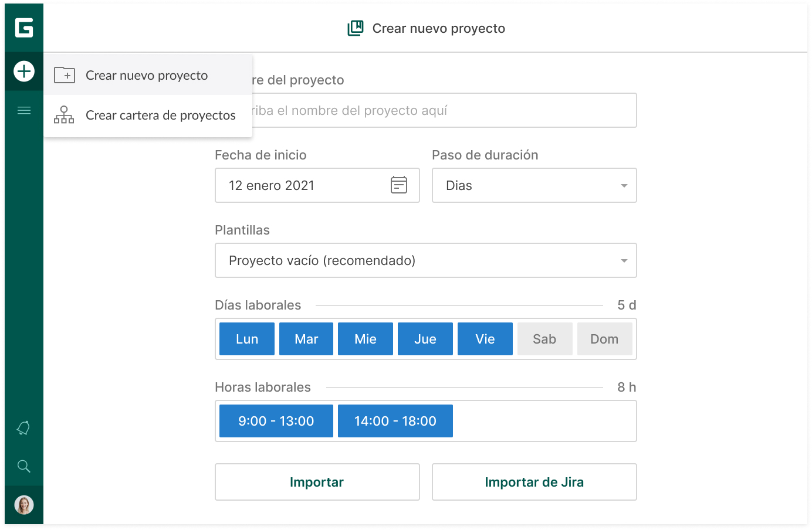812x530 pixels.
Task: Choose Crear nuevo proyecto in the open menu
Action: (147, 75)
